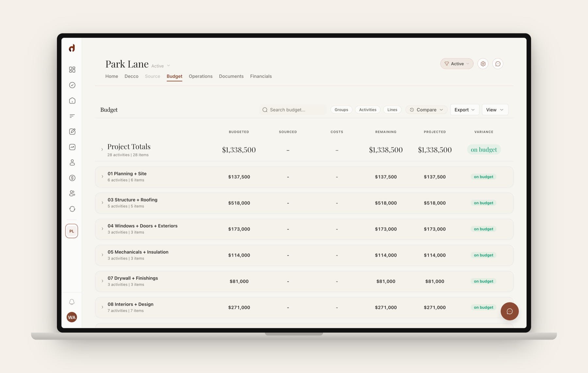Focus the Search budget field
The width and height of the screenshot is (588, 373).
tap(293, 110)
